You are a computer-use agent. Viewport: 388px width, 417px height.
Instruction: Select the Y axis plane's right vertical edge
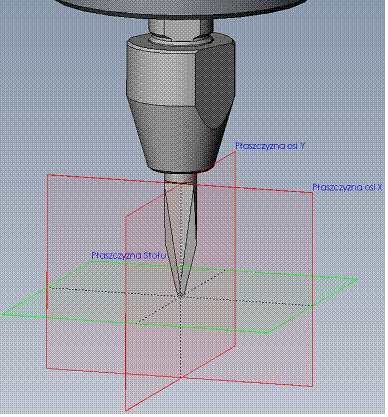coord(236,243)
